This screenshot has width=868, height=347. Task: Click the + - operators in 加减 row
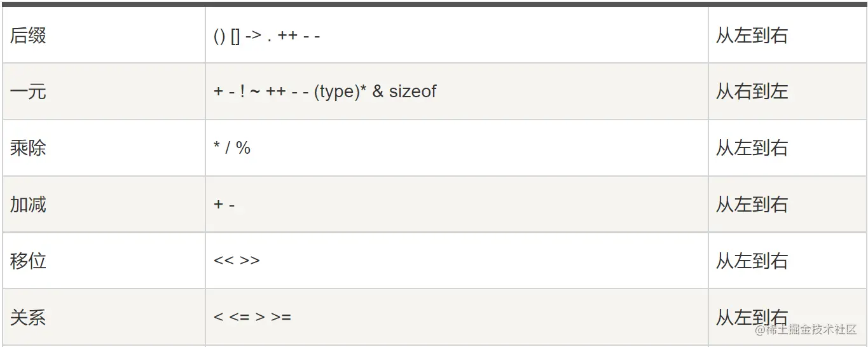pos(224,205)
